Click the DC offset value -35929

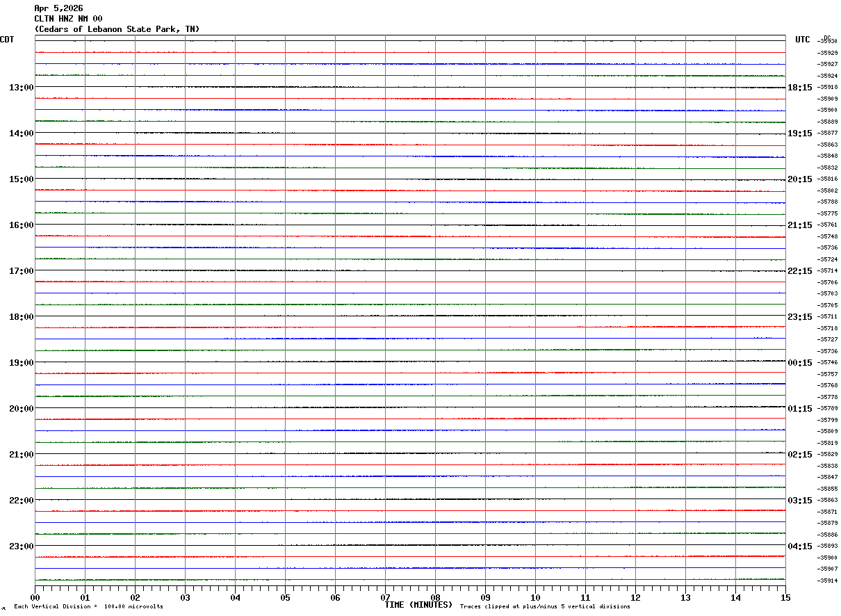[827, 53]
